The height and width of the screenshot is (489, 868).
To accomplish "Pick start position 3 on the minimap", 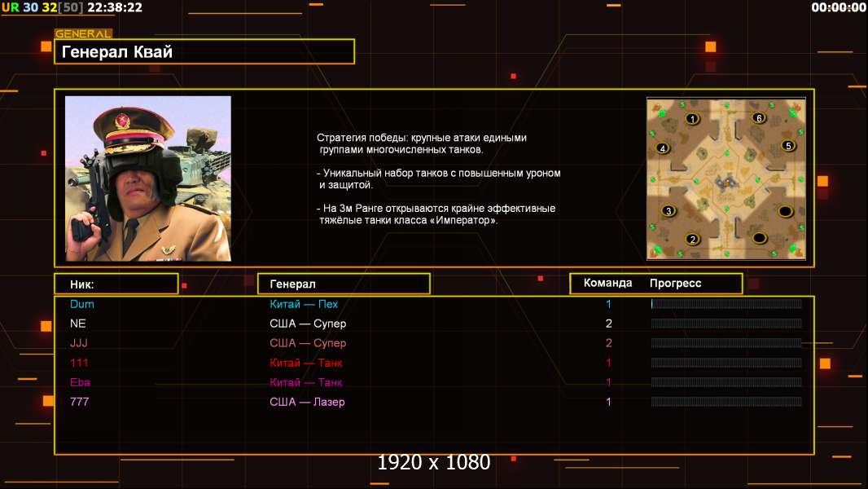I will coord(669,211).
